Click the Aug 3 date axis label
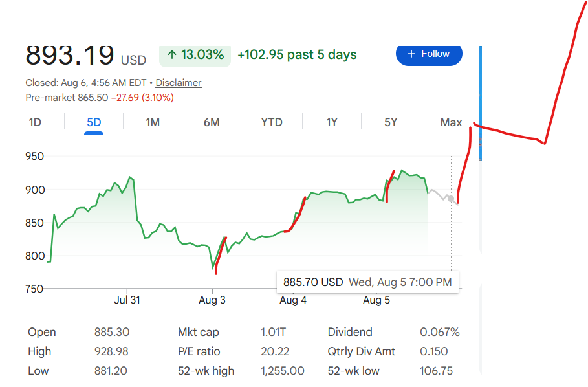The height and width of the screenshot is (387, 588). [x=212, y=300]
